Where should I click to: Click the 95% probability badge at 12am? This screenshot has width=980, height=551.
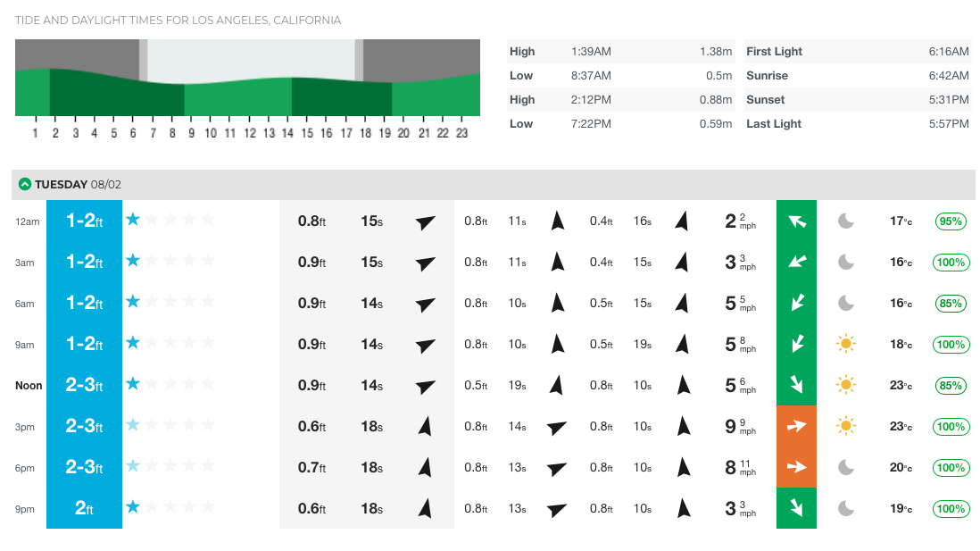[951, 221]
